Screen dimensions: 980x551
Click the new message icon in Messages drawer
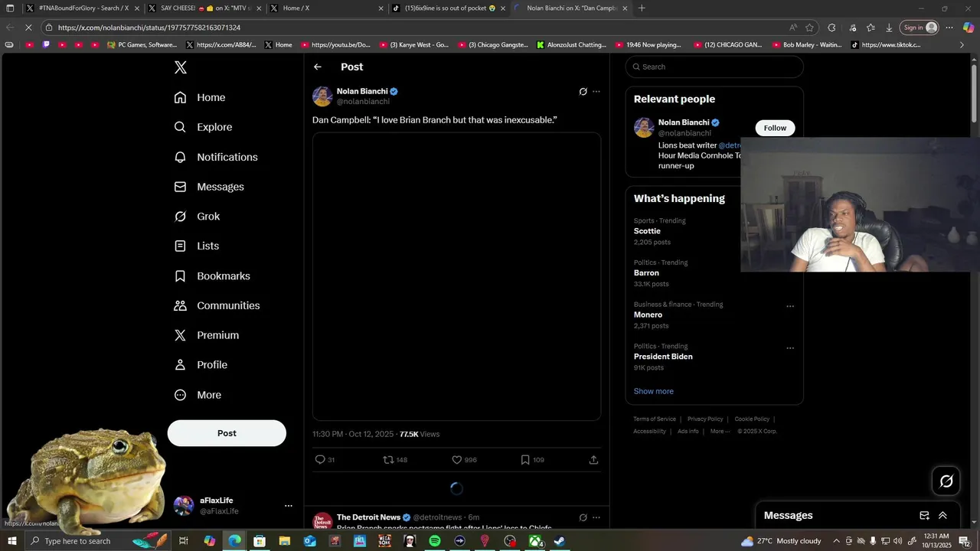coord(924,516)
